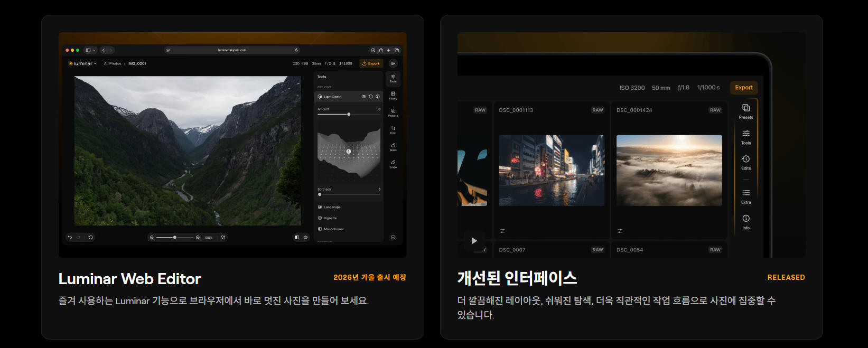Open Extra list icon in the interface preview
868x348 pixels.
pyautogui.click(x=746, y=196)
